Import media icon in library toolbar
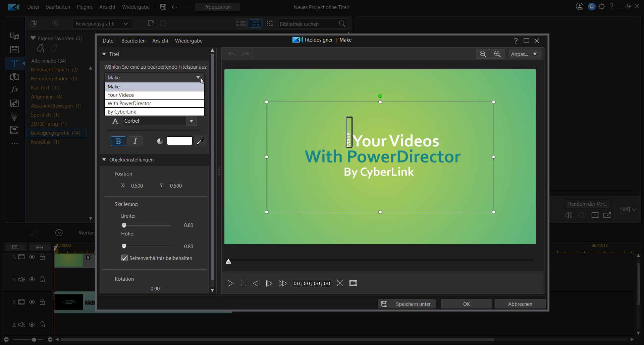The width and height of the screenshot is (644, 345). pos(34,23)
